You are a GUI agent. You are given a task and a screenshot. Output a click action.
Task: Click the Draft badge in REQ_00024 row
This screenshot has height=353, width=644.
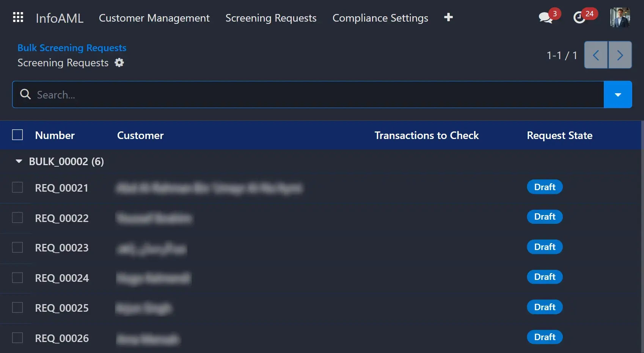click(545, 277)
